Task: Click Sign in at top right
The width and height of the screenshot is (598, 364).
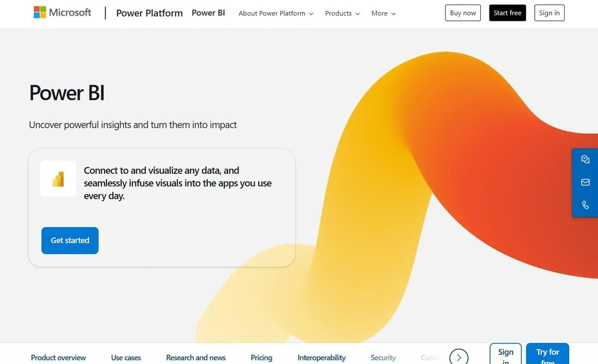Action: click(549, 13)
